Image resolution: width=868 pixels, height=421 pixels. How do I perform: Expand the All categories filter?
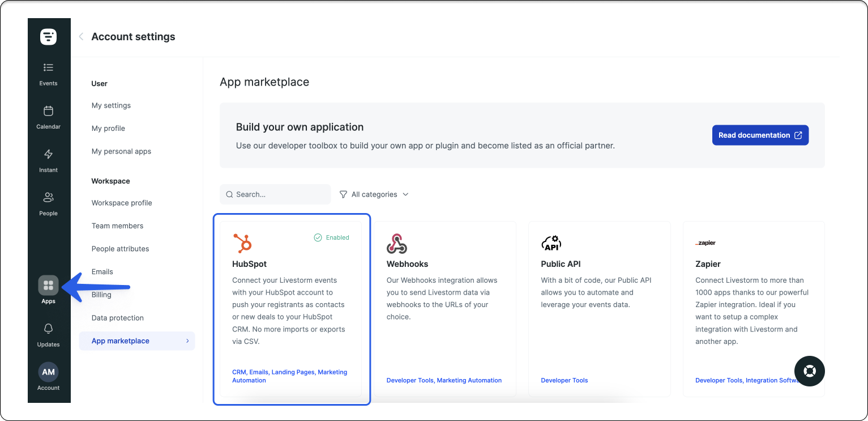click(374, 194)
